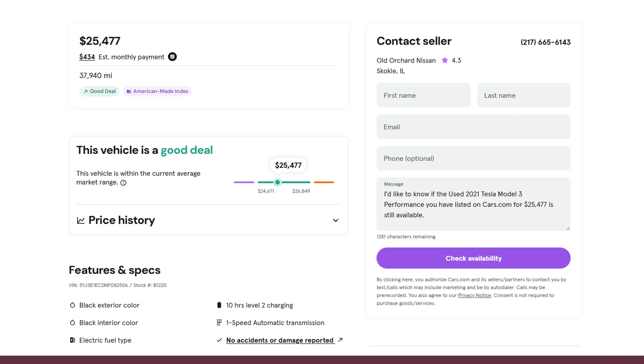
Task: Click the American-Made Index badge
Action: pos(157,91)
